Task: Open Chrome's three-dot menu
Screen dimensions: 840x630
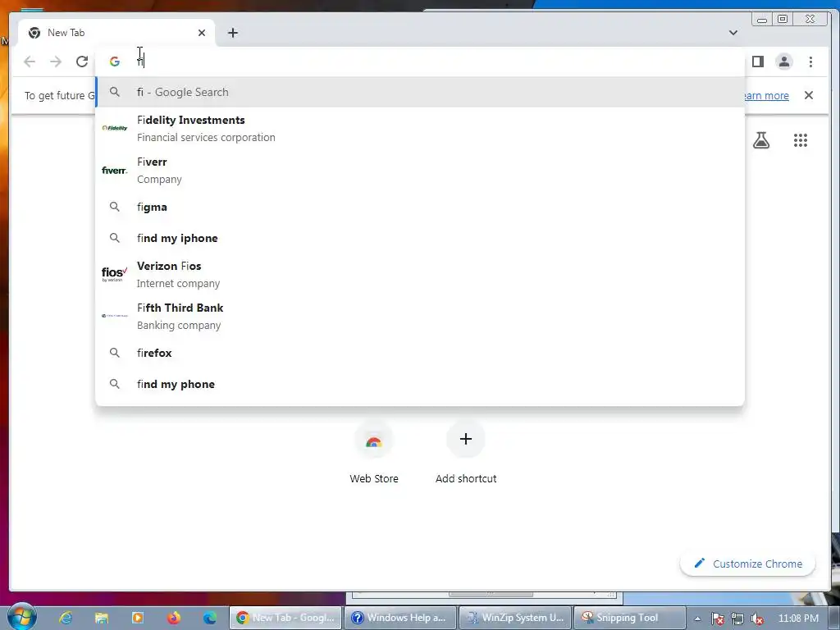Action: [x=810, y=62]
